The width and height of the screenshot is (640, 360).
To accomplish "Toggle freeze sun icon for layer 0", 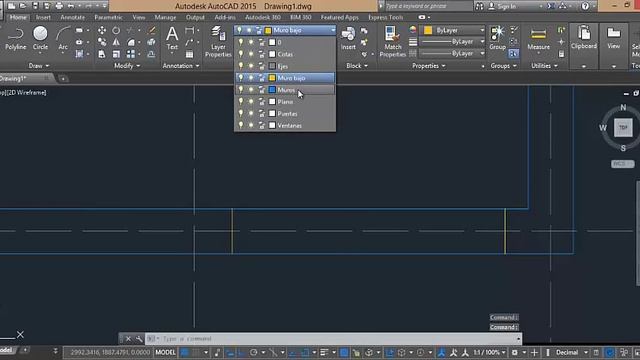I will (251, 42).
